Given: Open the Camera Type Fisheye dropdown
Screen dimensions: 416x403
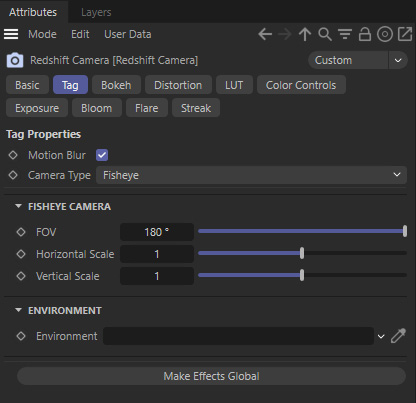Looking at the screenshot, I should point(251,175).
